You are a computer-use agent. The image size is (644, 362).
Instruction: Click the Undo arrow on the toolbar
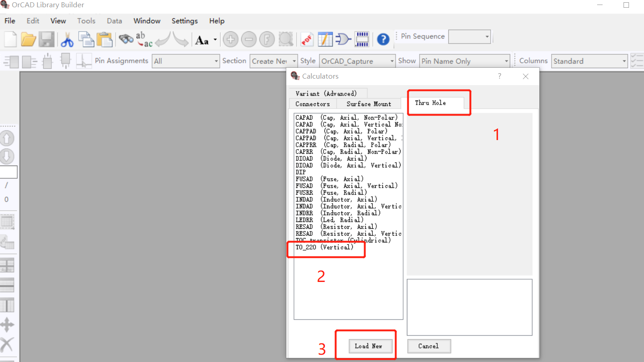163,40
